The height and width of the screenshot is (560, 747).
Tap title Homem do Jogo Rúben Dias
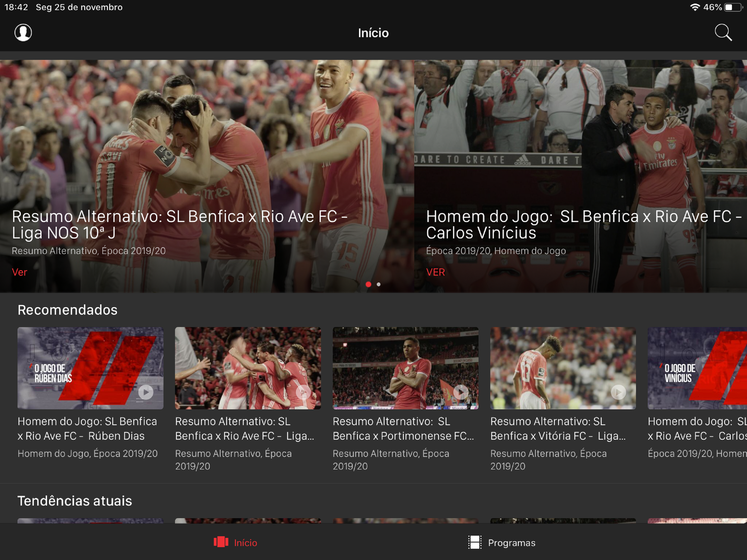tap(87, 428)
